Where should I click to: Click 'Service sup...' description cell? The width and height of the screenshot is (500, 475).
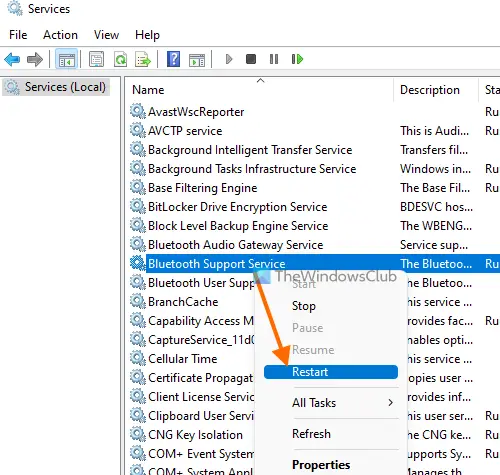coord(434,245)
